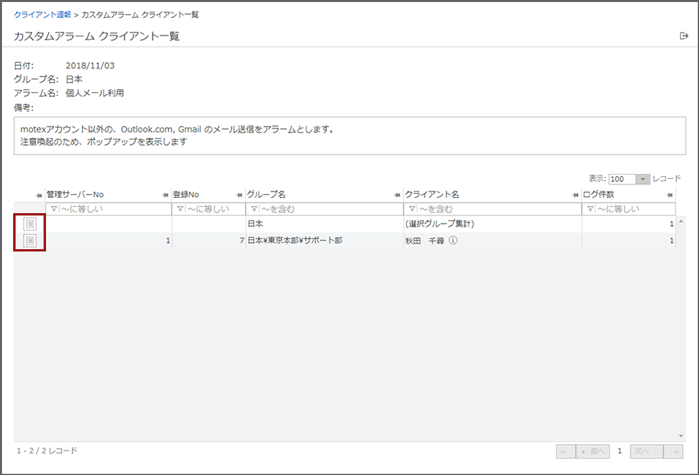Click filter icon in グループ名 column
Viewport: 699px width, 475px height.
[253, 209]
